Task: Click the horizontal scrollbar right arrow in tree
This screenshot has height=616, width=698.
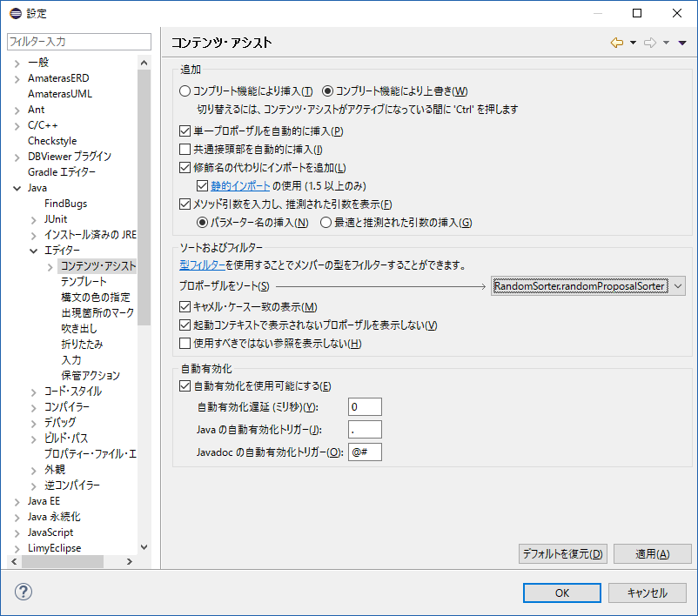Action: pyautogui.click(x=131, y=562)
